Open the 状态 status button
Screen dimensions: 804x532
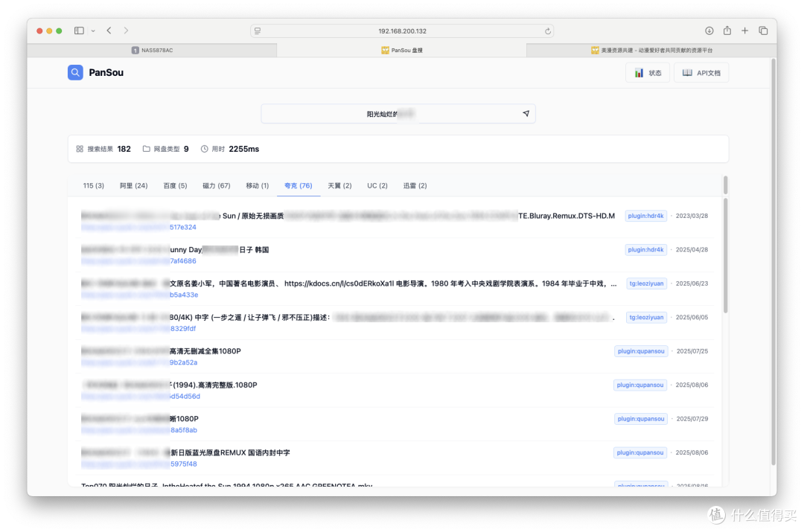[647, 72]
